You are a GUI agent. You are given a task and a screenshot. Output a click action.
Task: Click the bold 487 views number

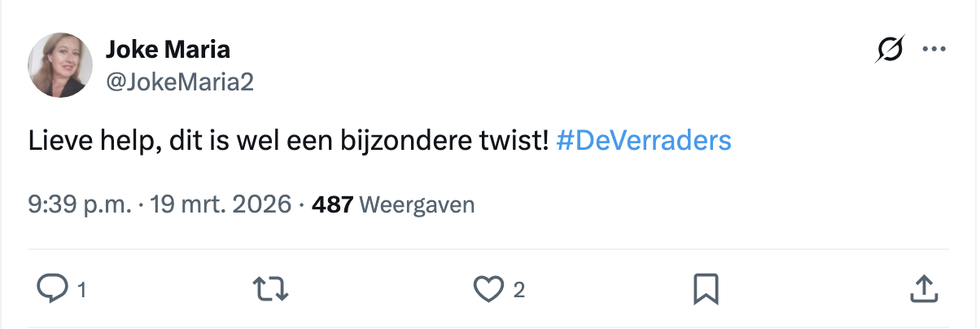point(331,204)
